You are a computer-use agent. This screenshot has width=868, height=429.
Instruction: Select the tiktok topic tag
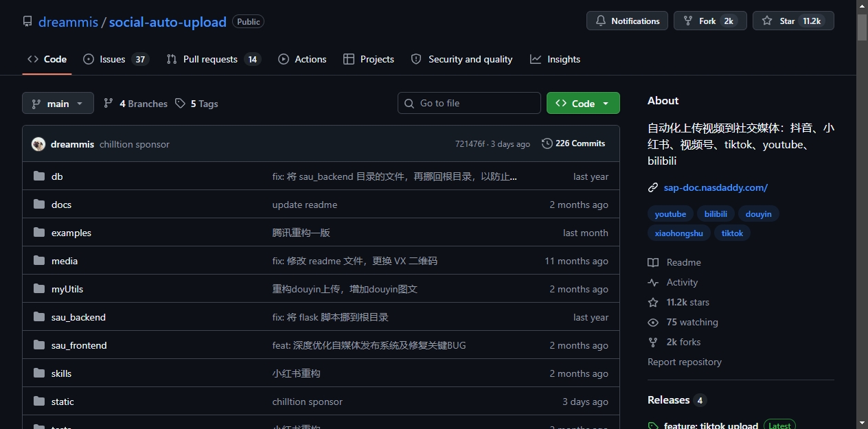[732, 233]
